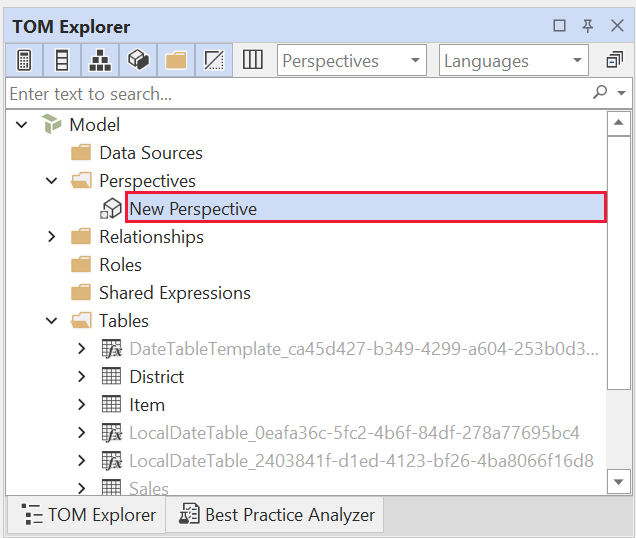636x538 pixels.
Task: Click the scrollbar down arrow
Action: 619,482
